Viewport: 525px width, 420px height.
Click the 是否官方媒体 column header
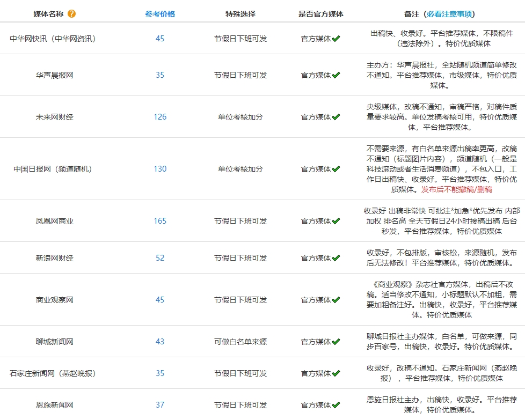click(x=321, y=14)
